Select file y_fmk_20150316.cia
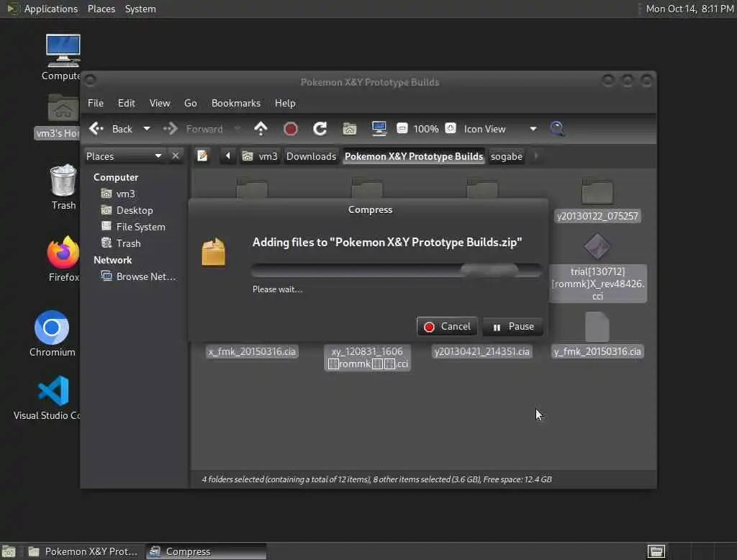 (597, 335)
